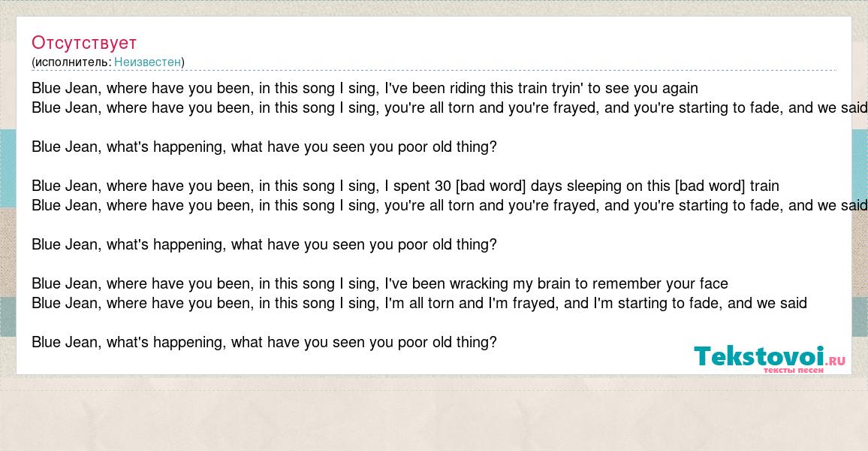Screen dimensions: 868x451
Task: Click the Tekstovoi.ru logo
Action: click(x=770, y=359)
